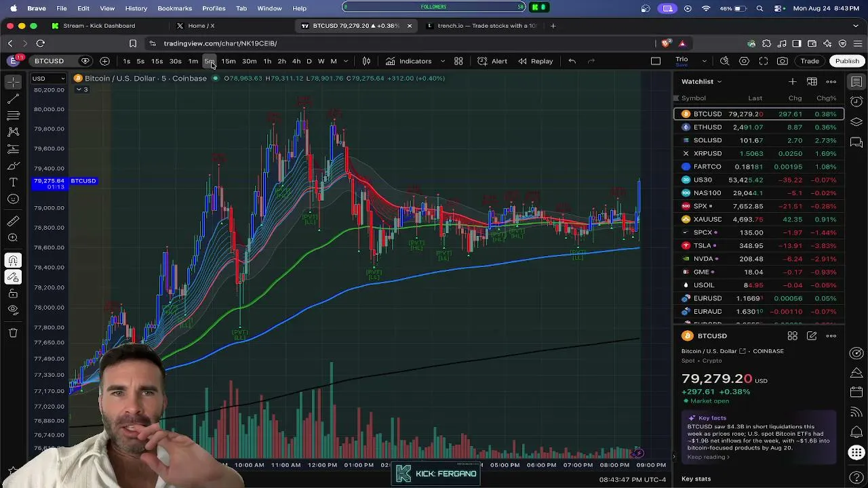Toggle hide all drawings eye icon
Image resolution: width=868 pixels, height=488 pixels.
tap(13, 310)
